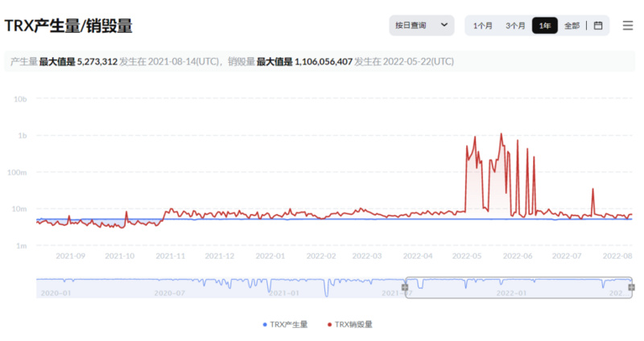Hide the TRX销毁量 series via legend
The height and width of the screenshot is (341, 644).
coord(353,324)
